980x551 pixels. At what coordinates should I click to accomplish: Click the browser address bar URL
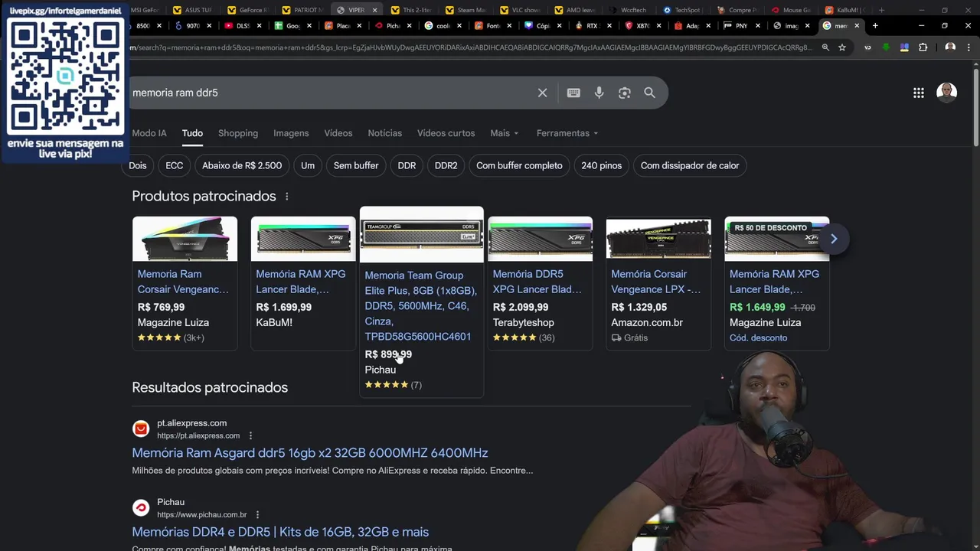pos(471,47)
